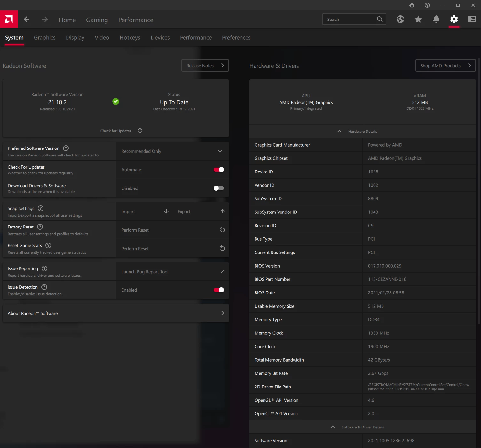Show help for Issue Reporting
The image size is (481, 448).
[44, 268]
